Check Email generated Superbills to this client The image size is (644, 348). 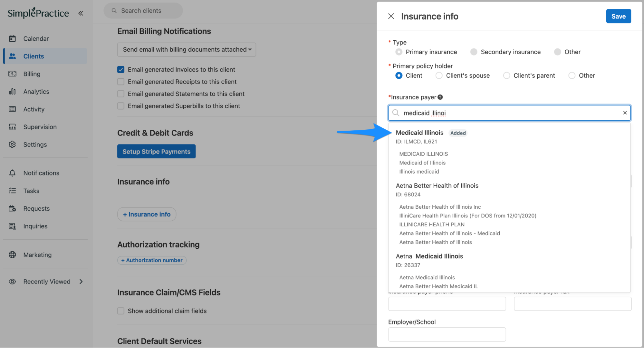click(x=121, y=106)
